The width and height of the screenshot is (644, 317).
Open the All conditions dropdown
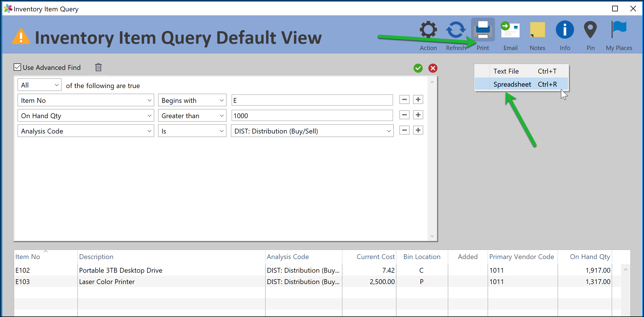tap(39, 84)
